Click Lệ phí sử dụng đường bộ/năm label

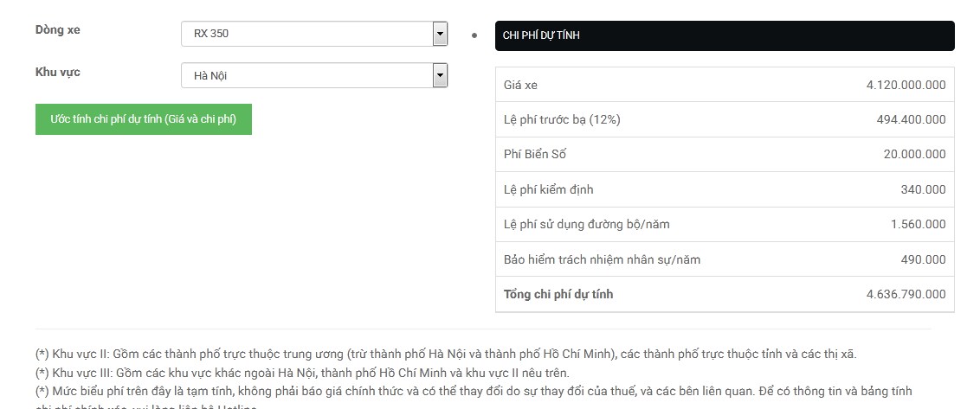[586, 224]
